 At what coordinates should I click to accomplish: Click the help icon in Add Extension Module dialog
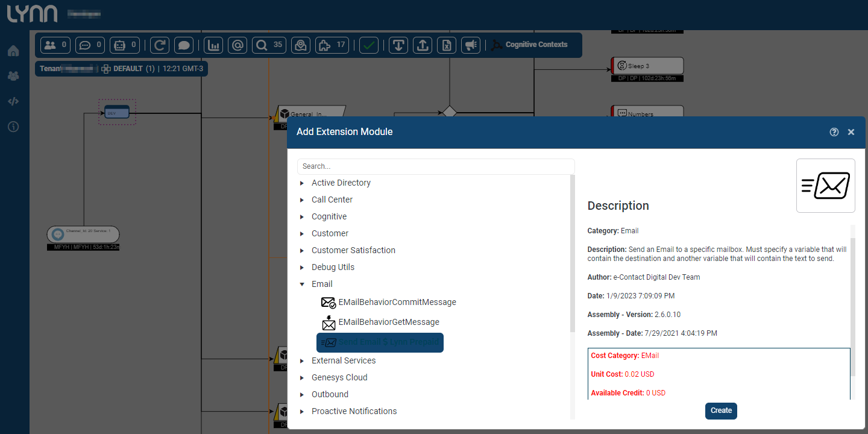(x=834, y=132)
